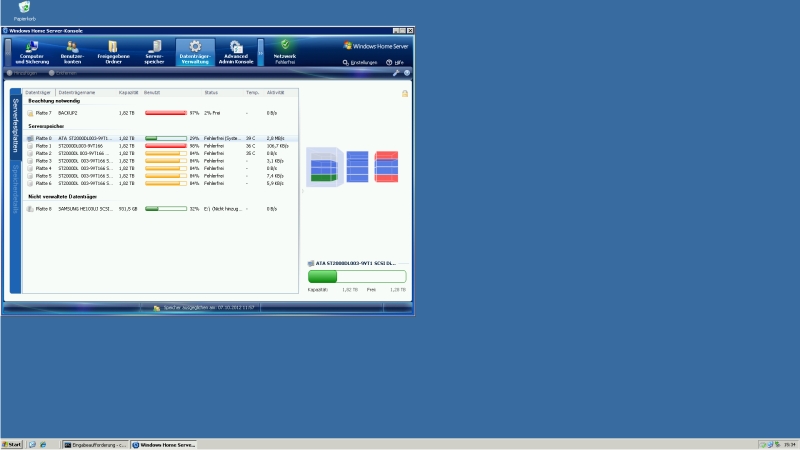Select Datenträgerverwaltung gear icon
Viewport: 800px width, 450px height.
[195, 46]
